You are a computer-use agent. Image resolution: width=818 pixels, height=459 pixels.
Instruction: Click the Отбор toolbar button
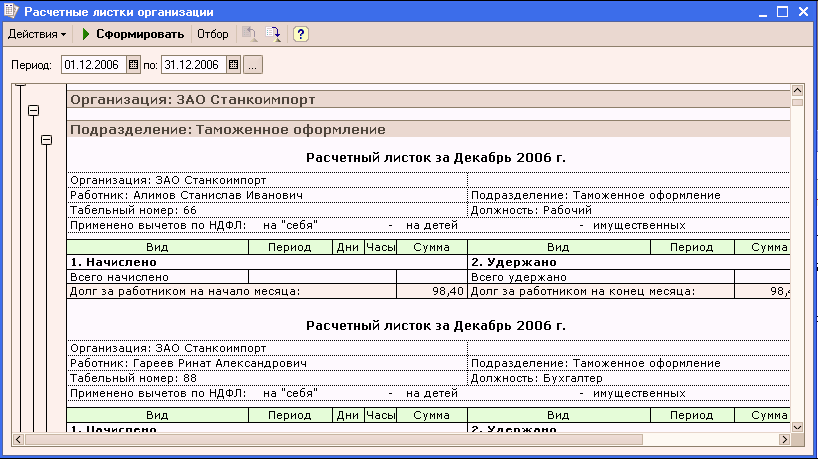click(x=212, y=34)
